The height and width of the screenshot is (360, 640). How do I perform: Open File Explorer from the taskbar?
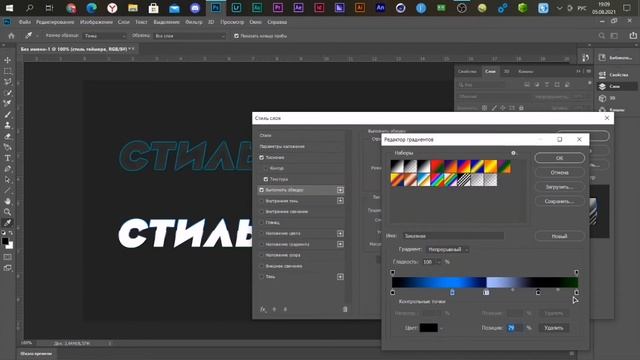click(x=133, y=8)
